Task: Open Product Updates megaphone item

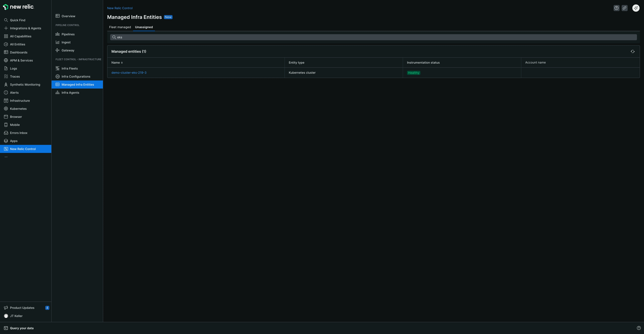Action: (22, 308)
